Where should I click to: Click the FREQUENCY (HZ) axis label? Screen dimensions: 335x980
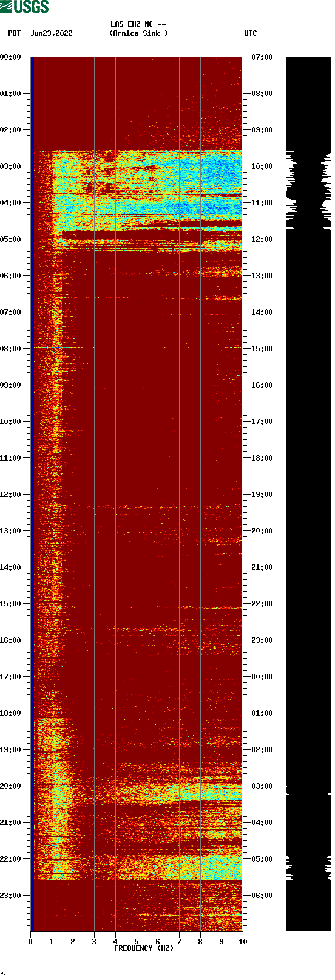(144, 948)
